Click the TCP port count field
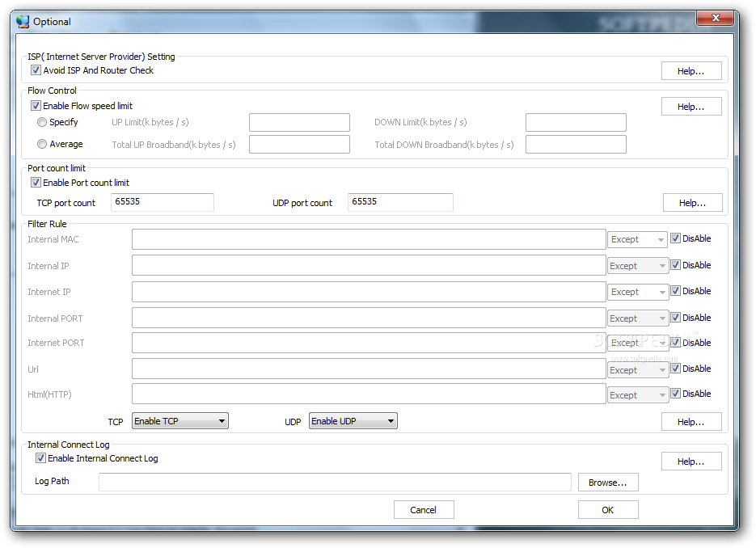 [163, 202]
